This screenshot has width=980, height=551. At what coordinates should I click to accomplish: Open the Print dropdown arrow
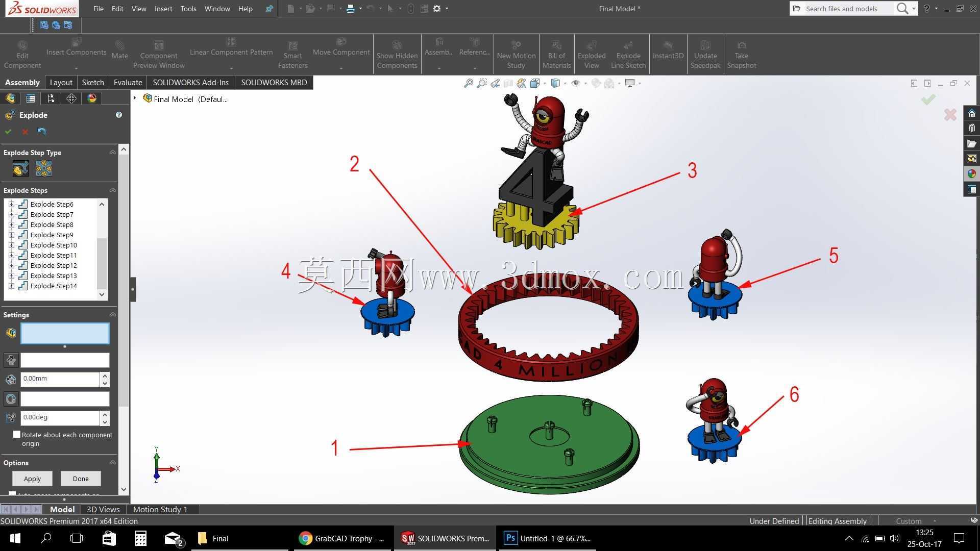pyautogui.click(x=360, y=9)
